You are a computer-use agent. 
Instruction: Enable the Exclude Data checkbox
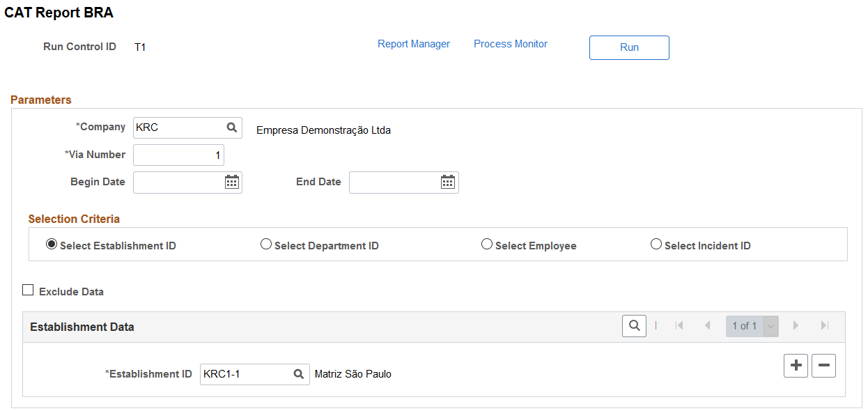coord(29,290)
